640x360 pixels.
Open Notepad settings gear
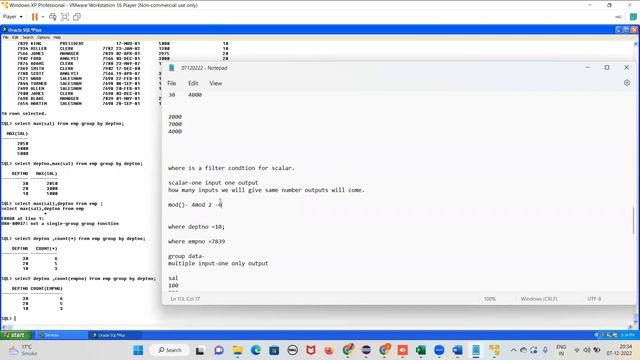click(627, 83)
